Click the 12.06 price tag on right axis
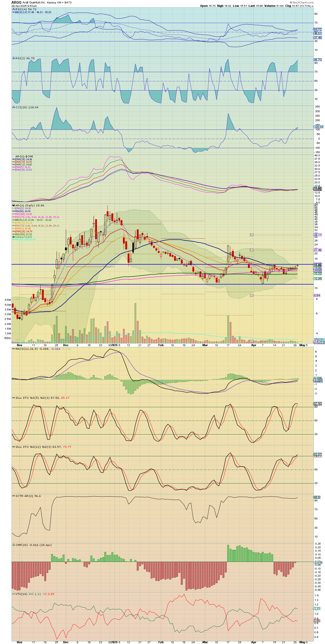Viewport: 325px width, 644px height. tap(318, 279)
